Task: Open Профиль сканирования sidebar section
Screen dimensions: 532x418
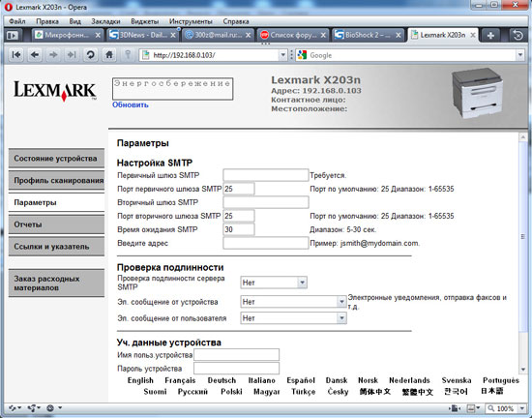Action: coord(56,181)
